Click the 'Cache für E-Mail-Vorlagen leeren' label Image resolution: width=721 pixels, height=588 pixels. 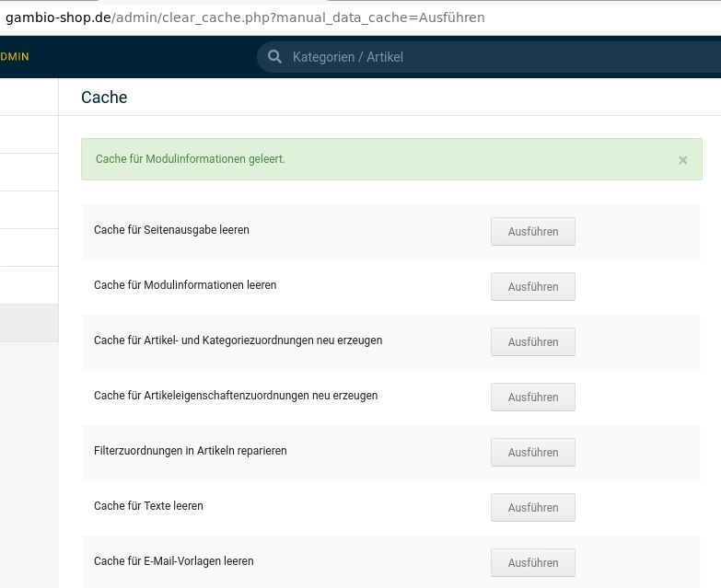(173, 561)
